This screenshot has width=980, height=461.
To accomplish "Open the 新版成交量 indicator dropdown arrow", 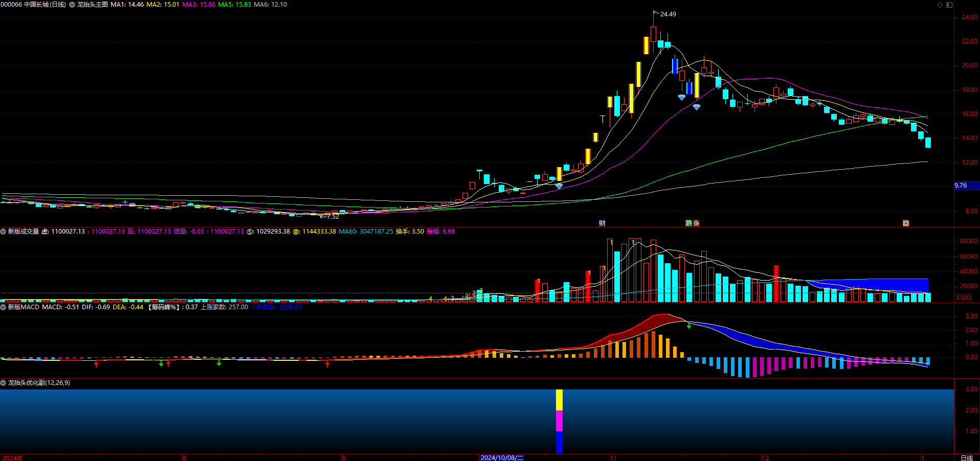I will pos(3,232).
